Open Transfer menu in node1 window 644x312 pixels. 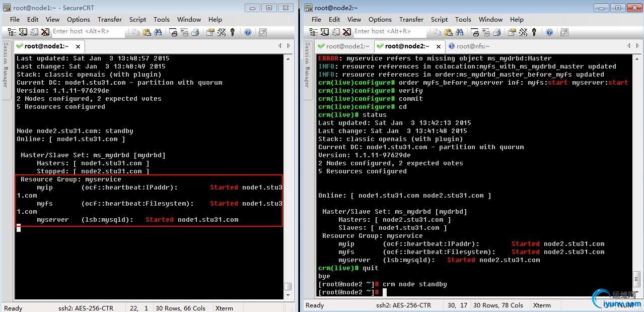[110, 19]
